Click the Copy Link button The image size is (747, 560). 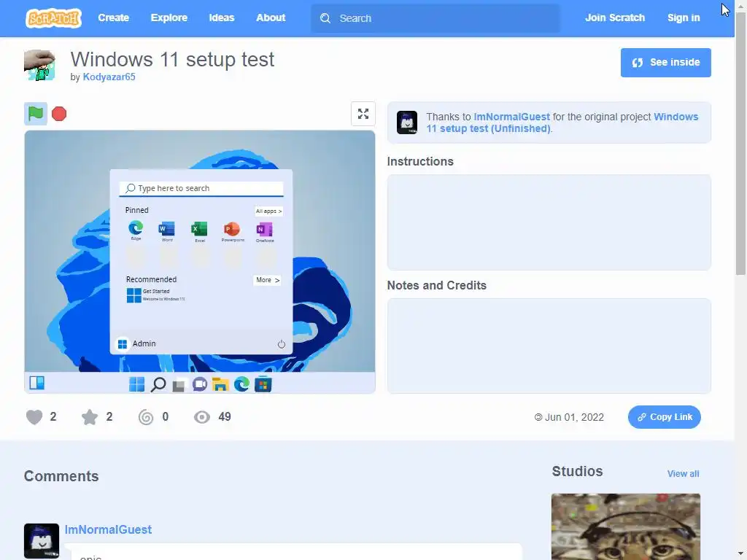tap(664, 417)
